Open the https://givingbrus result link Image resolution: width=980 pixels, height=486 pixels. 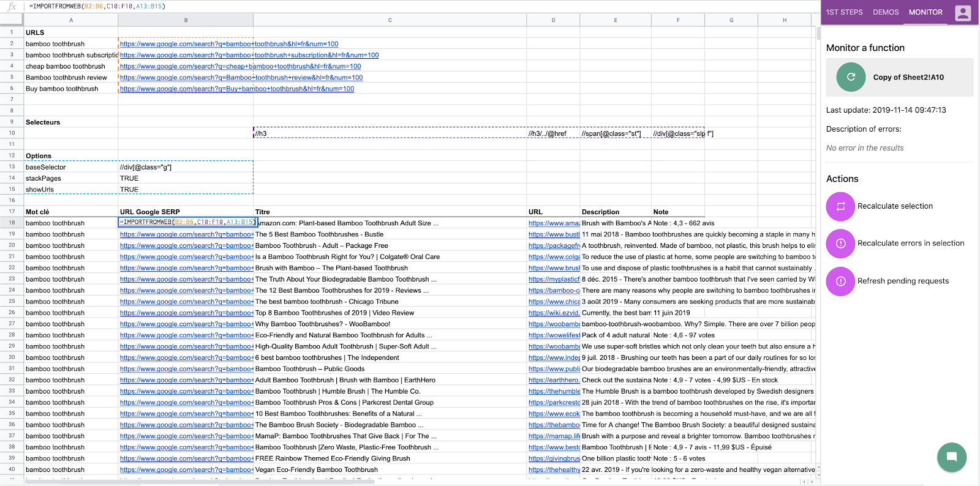coord(554,458)
